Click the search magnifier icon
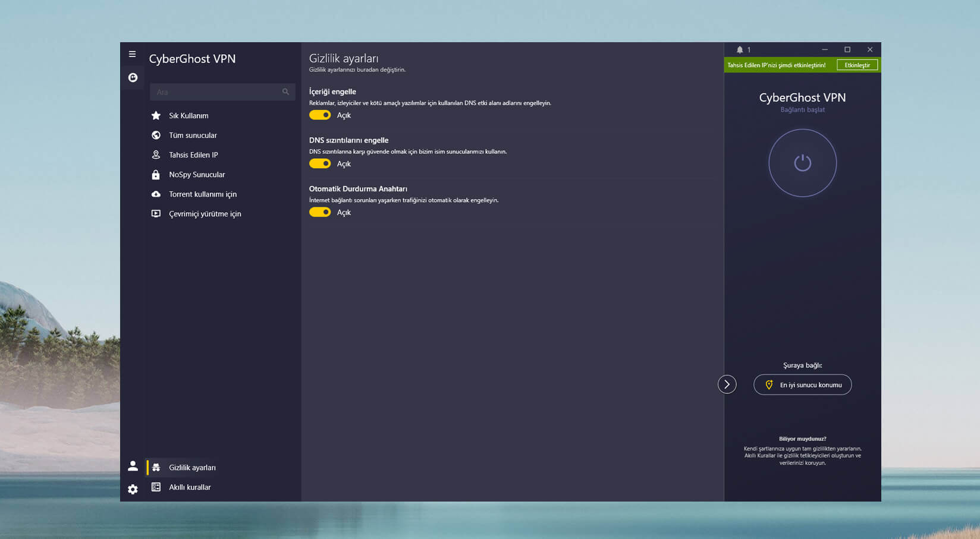Viewport: 980px width, 539px height. click(285, 92)
